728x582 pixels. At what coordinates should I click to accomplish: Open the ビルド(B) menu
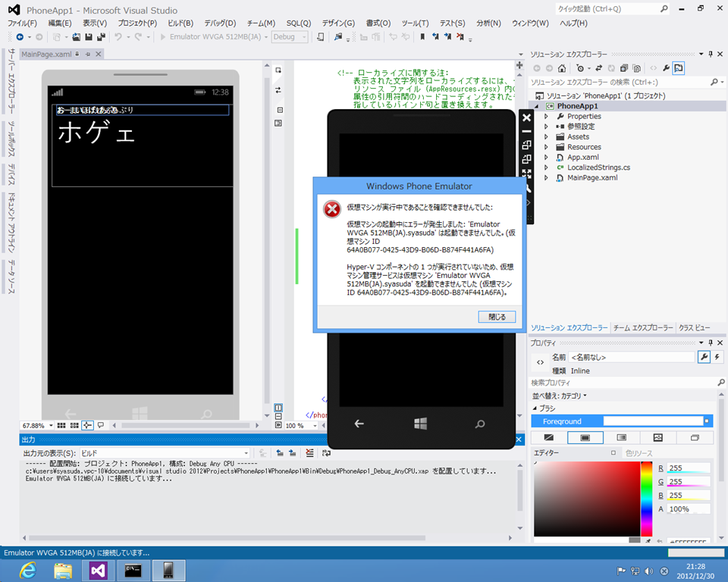[x=180, y=23]
